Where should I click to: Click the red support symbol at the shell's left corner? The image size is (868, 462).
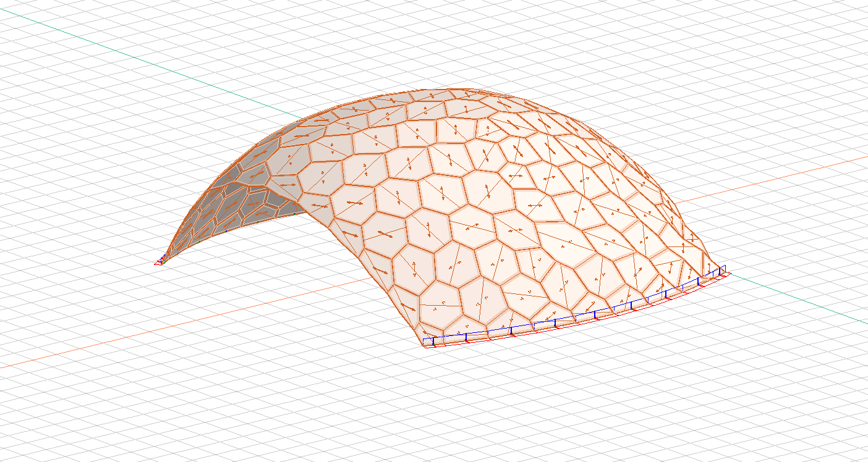coord(158,263)
